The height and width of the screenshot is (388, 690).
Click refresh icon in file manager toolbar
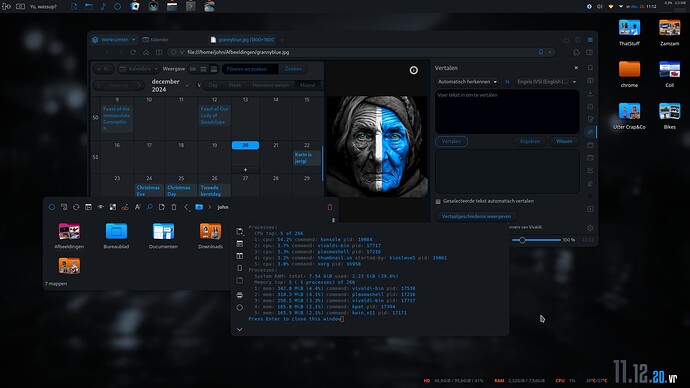click(x=76, y=207)
